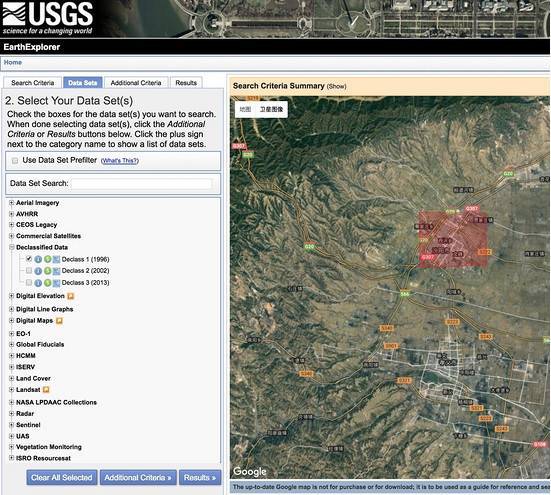Click blue info icon for Declass 3 (2013)

pos(38,283)
